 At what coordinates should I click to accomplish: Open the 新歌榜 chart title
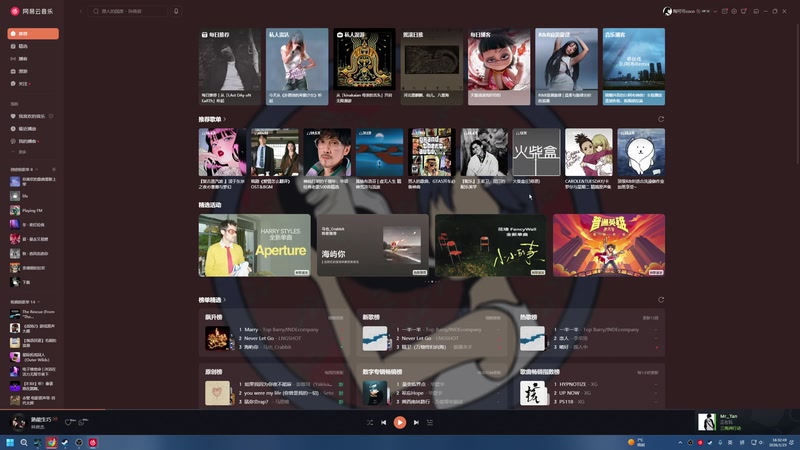pos(371,317)
